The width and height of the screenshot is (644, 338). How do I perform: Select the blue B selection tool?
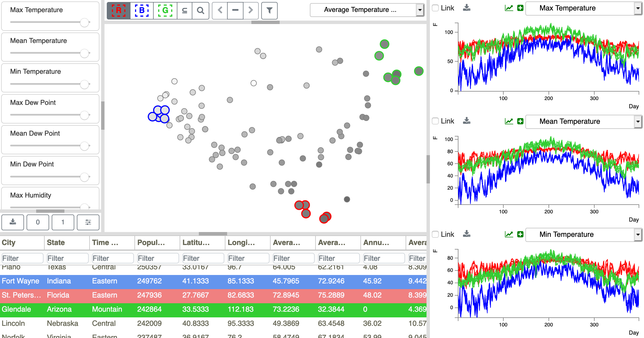click(x=142, y=10)
